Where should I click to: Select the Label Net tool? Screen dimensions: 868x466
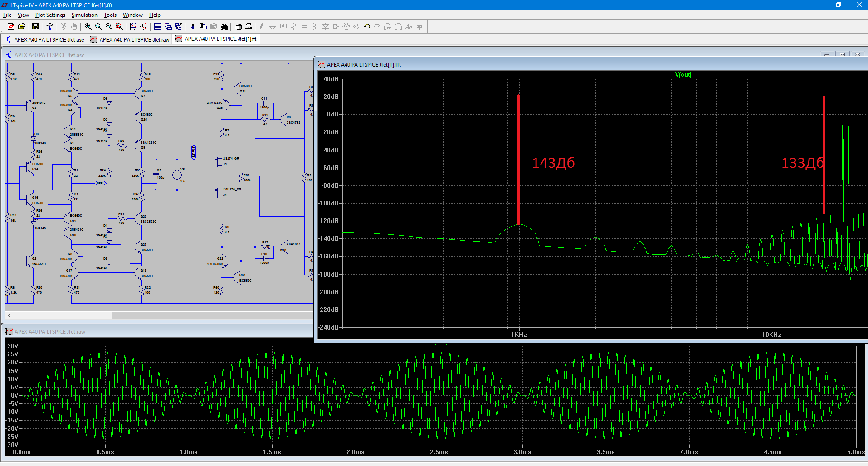click(283, 27)
